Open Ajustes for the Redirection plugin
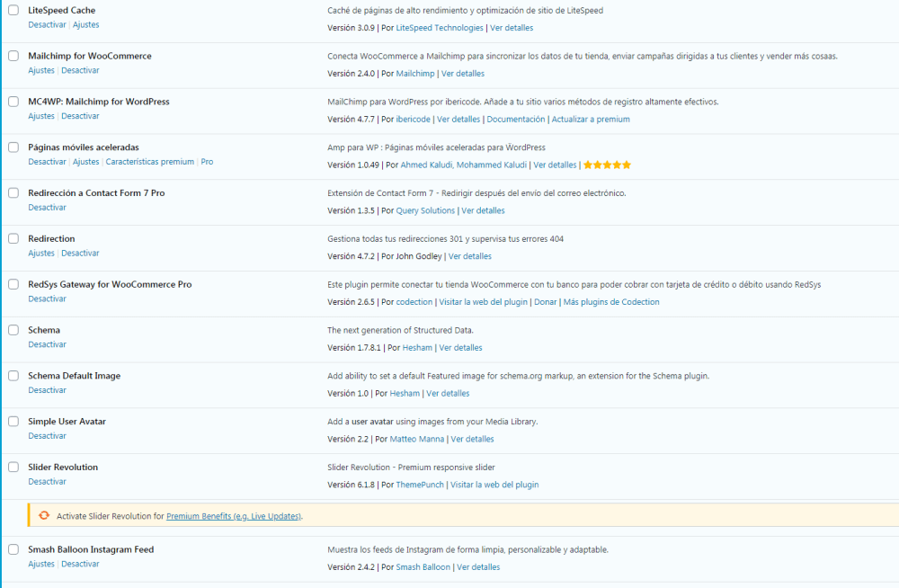Screen dimensions: 899x588 tap(41, 253)
